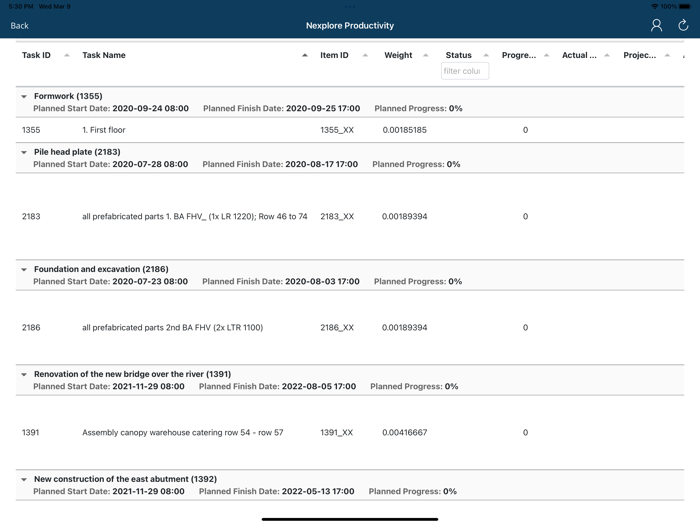700x525 pixels.
Task: Select task row 2186 all prefabricated parts
Action: [x=172, y=328]
